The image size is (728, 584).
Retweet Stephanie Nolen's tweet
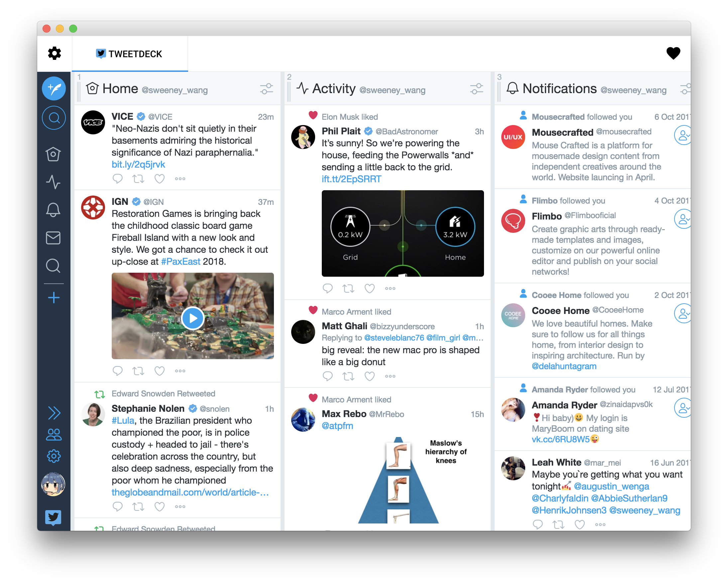[x=138, y=506]
